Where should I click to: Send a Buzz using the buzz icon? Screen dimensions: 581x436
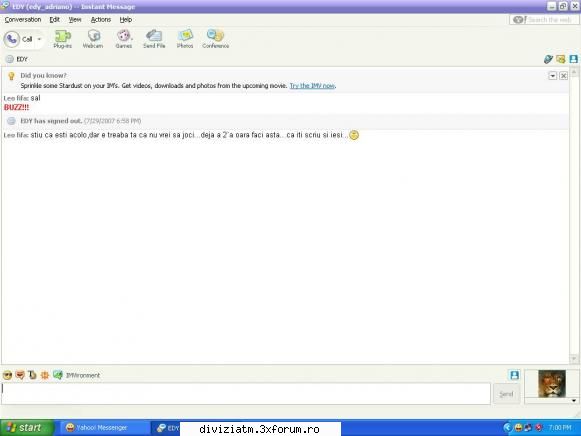pyautogui.click(x=44, y=375)
